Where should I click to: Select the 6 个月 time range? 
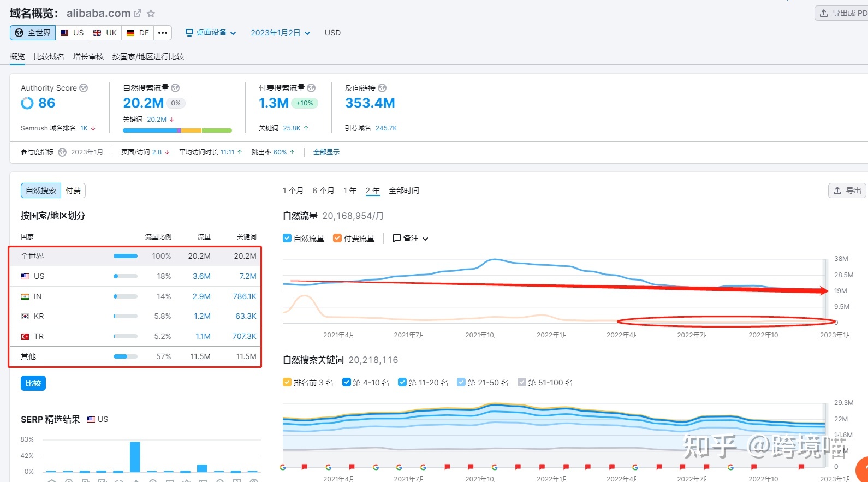[x=323, y=191]
